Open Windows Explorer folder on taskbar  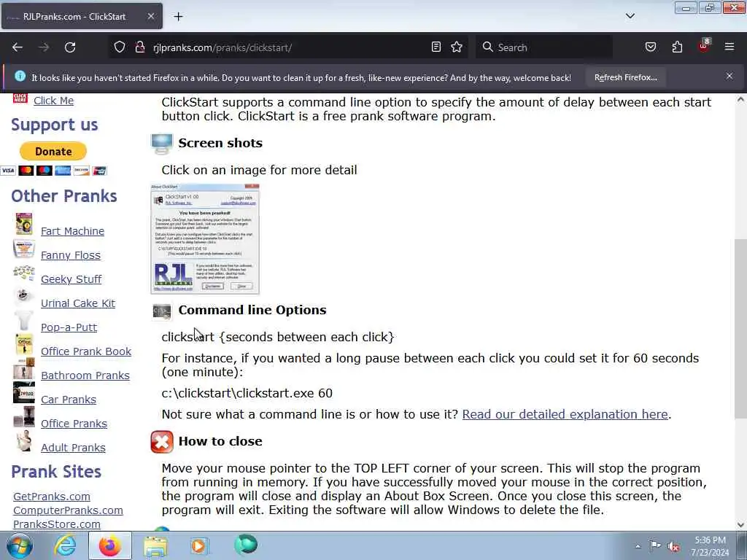pyautogui.click(x=155, y=545)
